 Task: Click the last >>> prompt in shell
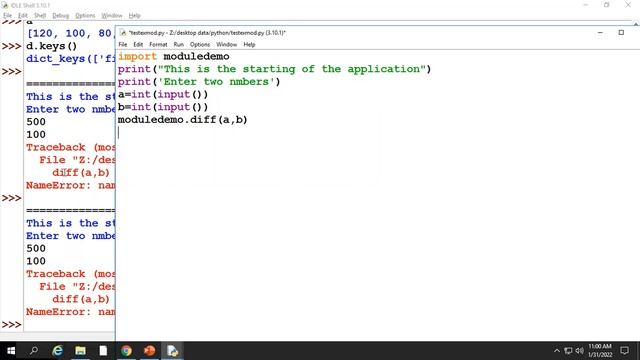click(11, 325)
